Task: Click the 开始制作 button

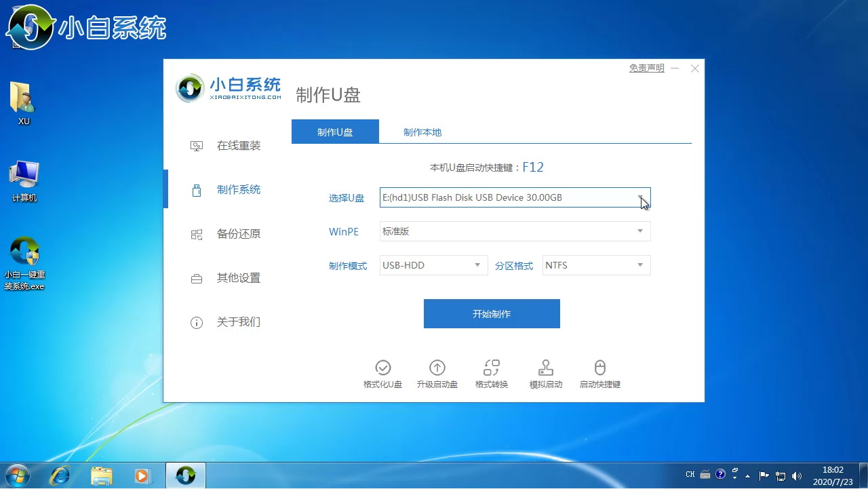Action: pos(492,313)
